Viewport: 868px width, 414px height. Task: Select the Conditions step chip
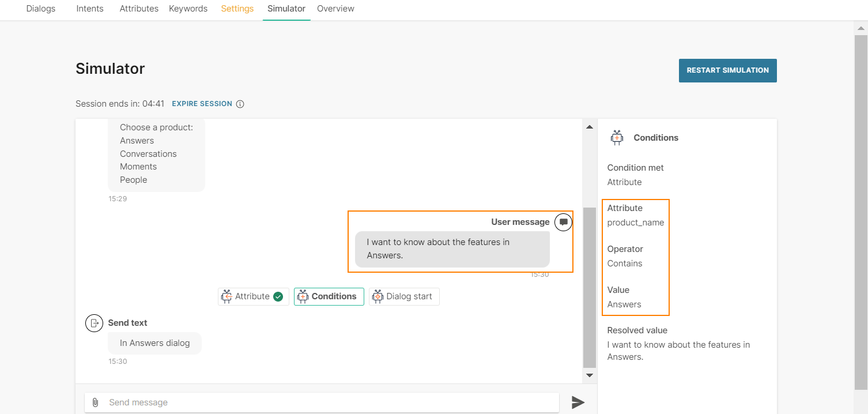329,296
